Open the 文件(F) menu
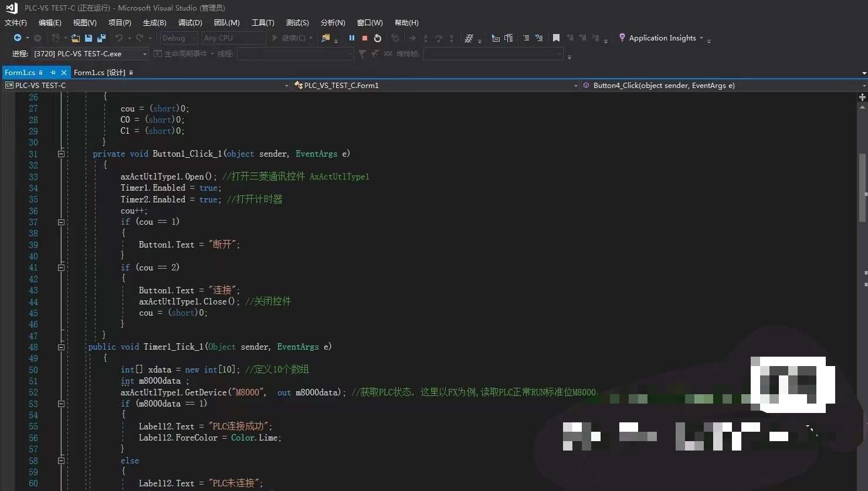 click(x=16, y=23)
